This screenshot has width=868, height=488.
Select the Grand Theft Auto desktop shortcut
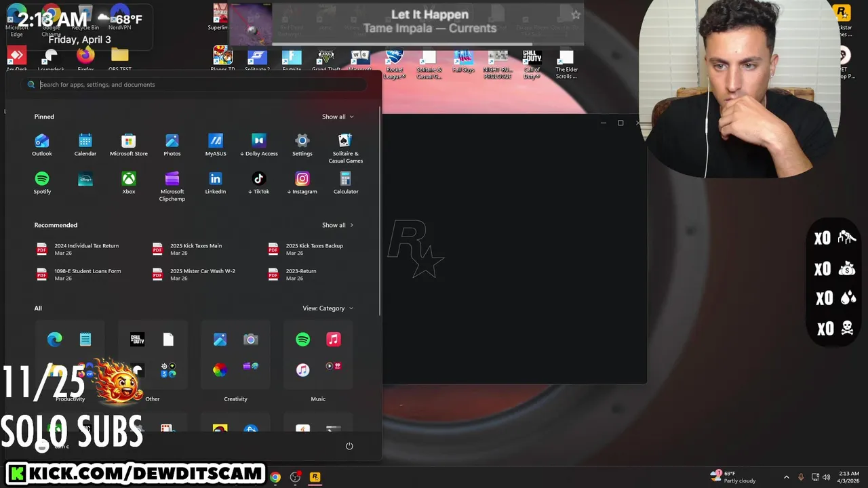325,61
